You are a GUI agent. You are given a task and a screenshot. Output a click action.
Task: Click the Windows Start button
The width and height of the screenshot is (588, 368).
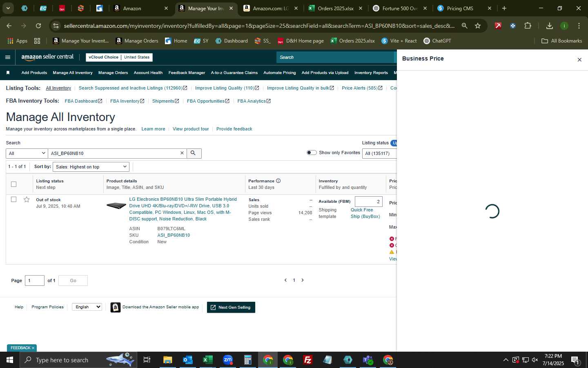(10, 360)
